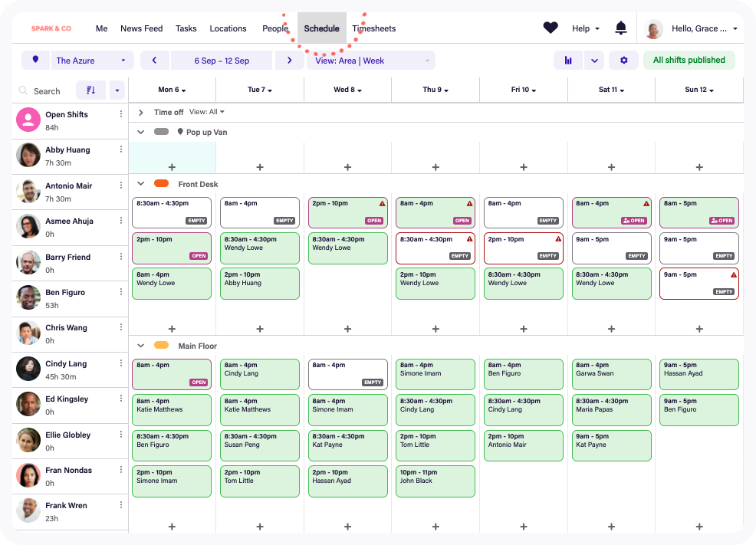
Task: Add shift to Front Desk on Wednesday
Action: click(x=347, y=329)
